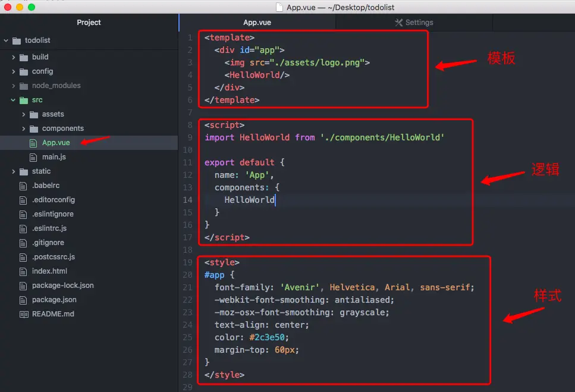Expand the static folder chevron

coord(14,172)
